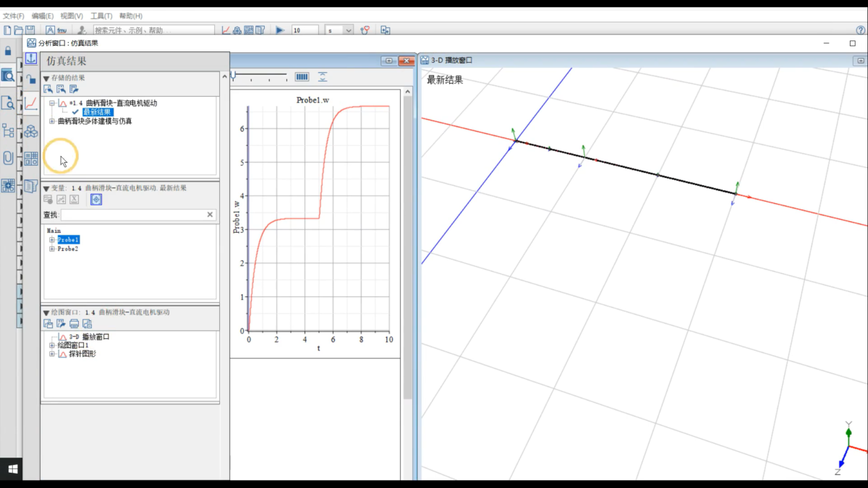Expand the Probe2 tree node

coord(52,249)
